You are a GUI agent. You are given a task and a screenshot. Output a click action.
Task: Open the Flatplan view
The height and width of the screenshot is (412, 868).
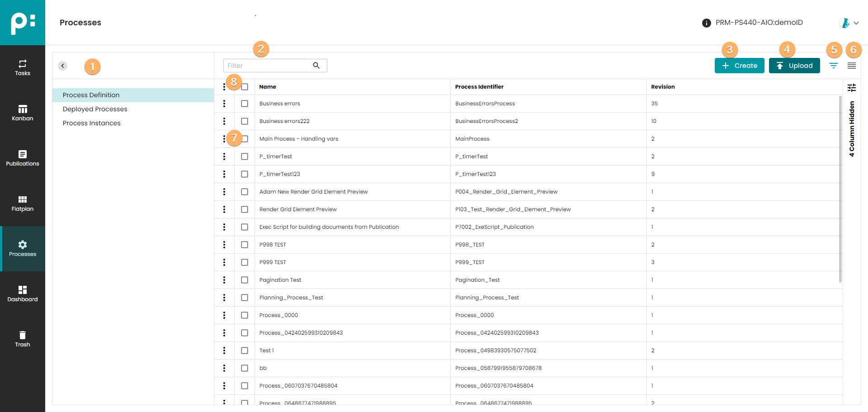pos(23,203)
